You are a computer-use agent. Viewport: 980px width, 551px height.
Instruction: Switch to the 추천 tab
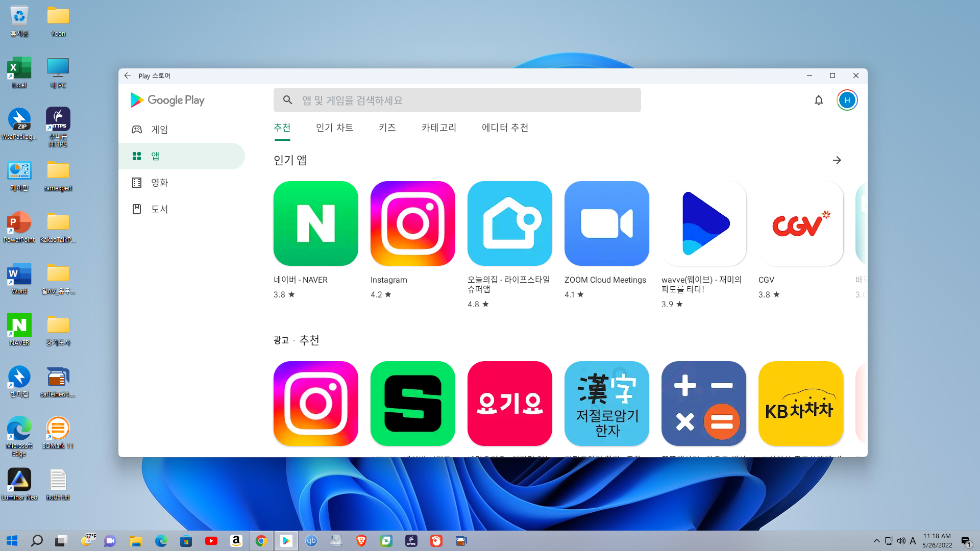pyautogui.click(x=282, y=128)
